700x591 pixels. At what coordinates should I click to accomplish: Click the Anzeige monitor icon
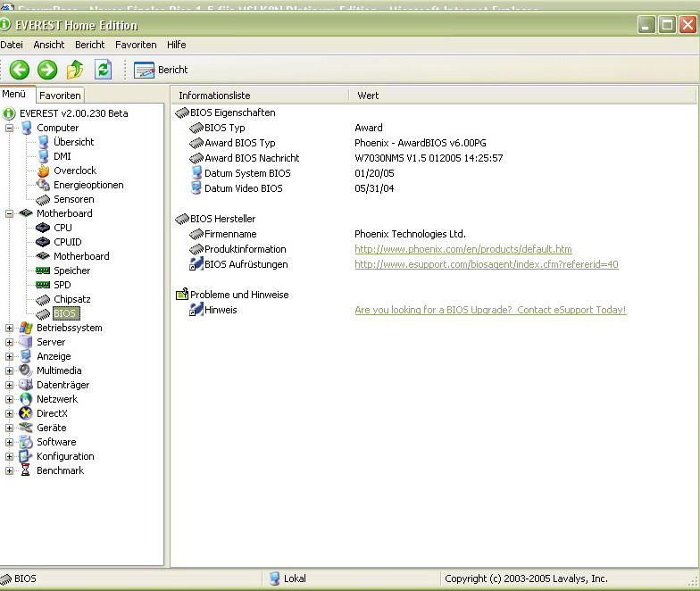coord(26,356)
